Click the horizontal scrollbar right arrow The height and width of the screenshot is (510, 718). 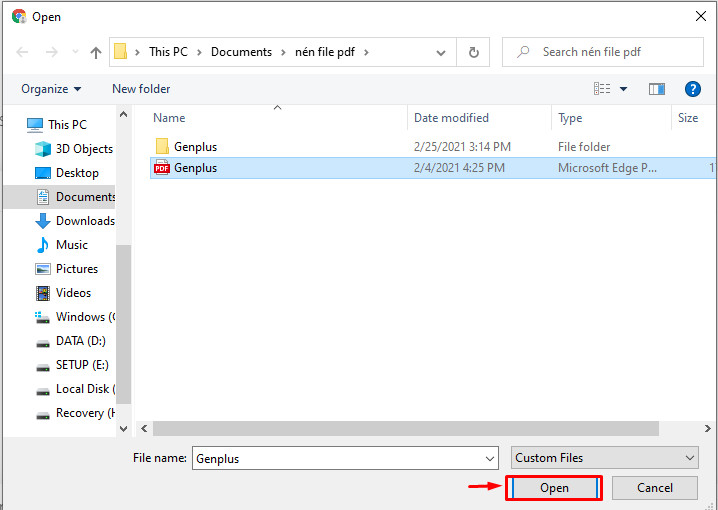[707, 429]
